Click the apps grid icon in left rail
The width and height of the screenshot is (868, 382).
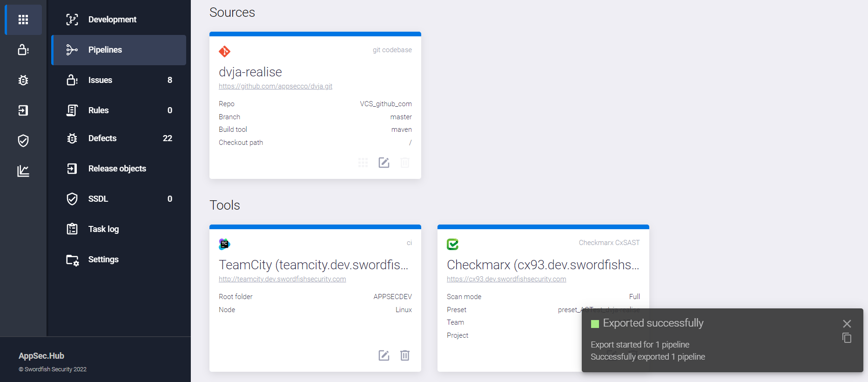pos(23,20)
